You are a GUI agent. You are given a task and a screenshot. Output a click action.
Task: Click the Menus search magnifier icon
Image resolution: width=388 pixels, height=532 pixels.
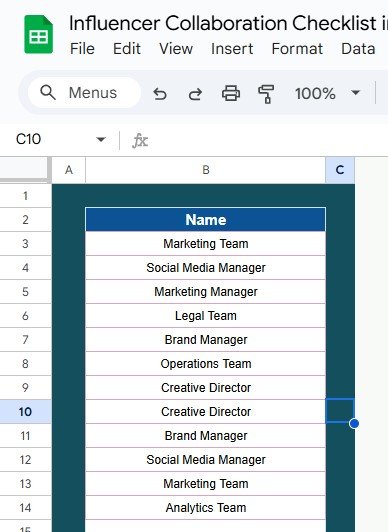48,92
